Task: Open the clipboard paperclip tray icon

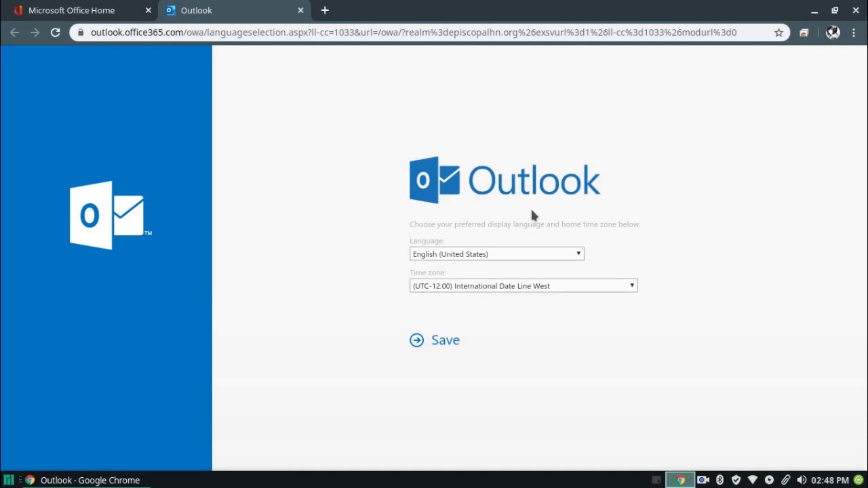Action: pos(785,480)
